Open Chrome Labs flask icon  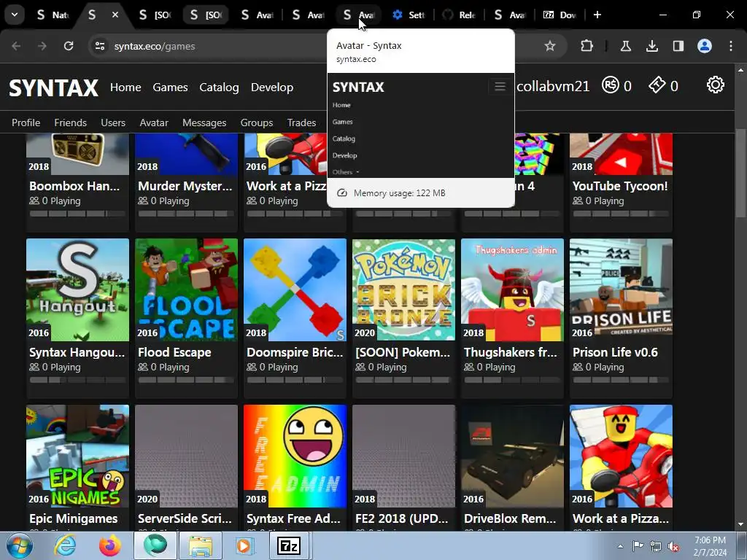(x=625, y=46)
